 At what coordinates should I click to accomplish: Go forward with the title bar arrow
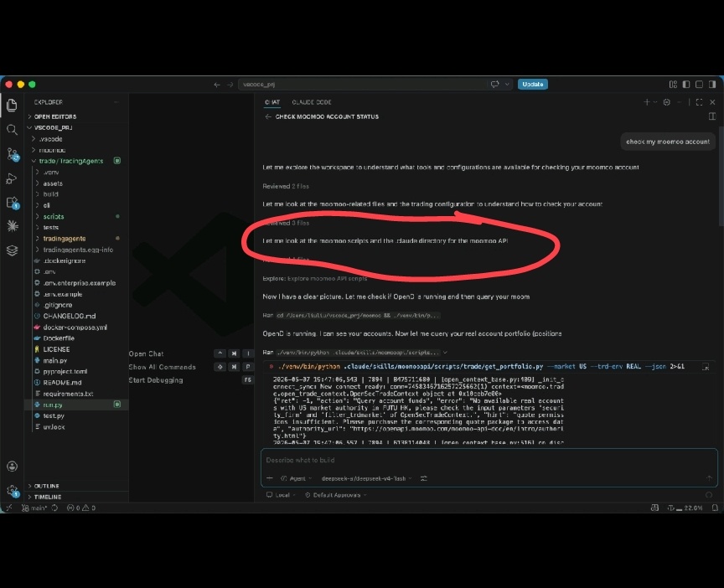[x=230, y=85]
